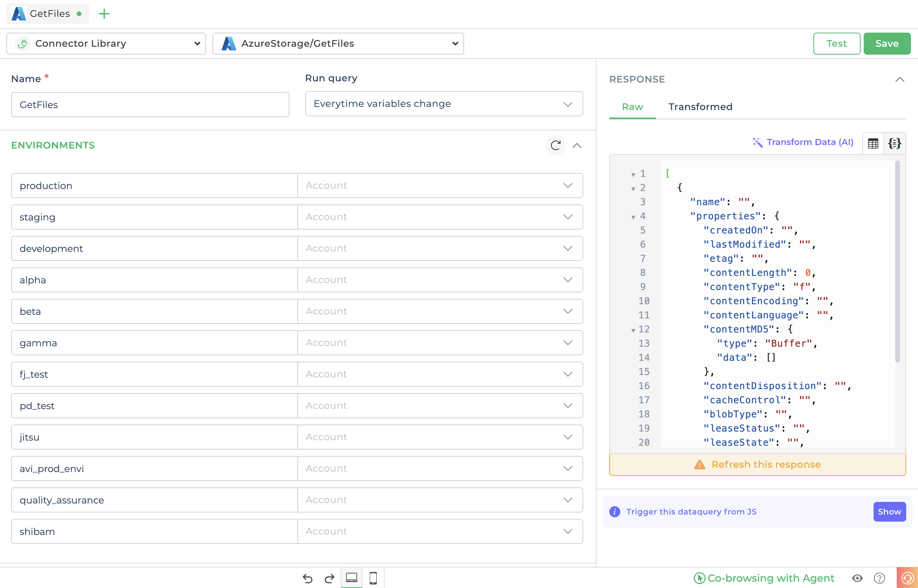The height and width of the screenshot is (588, 918).
Task: Open Account dropdown for jitsu
Action: click(x=440, y=437)
